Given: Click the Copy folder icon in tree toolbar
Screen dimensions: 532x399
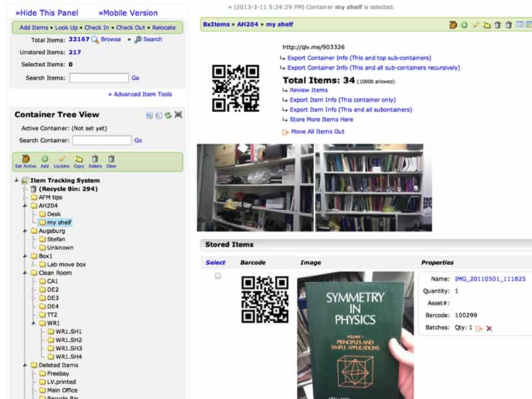Looking at the screenshot, I should coord(79,160).
